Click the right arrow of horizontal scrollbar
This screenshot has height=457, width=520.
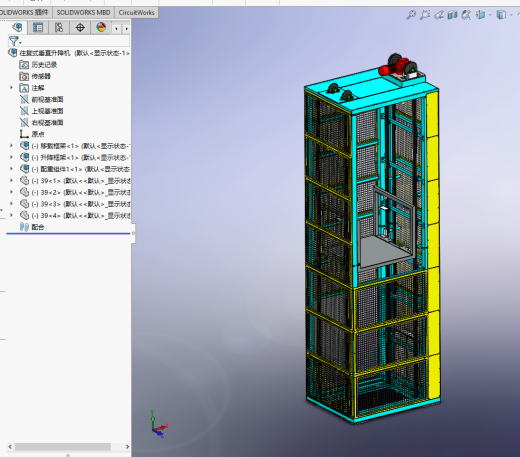coord(127,447)
